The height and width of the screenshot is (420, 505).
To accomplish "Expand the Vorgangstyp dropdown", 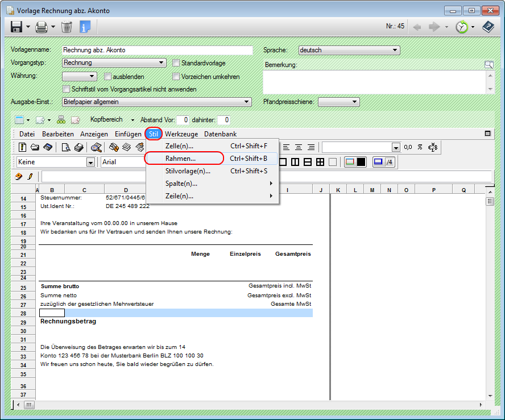I will click(114, 63).
